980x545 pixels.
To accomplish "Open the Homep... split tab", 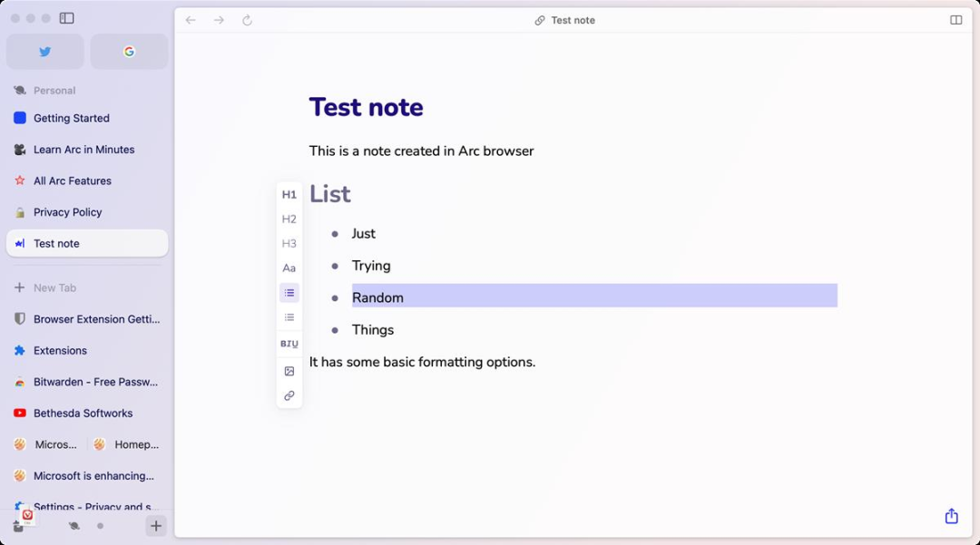I will tap(127, 444).
